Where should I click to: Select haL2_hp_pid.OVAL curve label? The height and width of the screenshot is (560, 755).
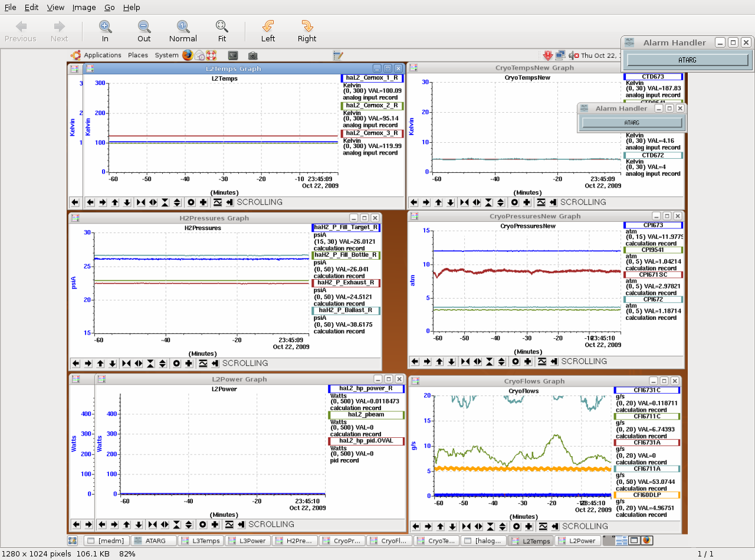click(x=366, y=441)
